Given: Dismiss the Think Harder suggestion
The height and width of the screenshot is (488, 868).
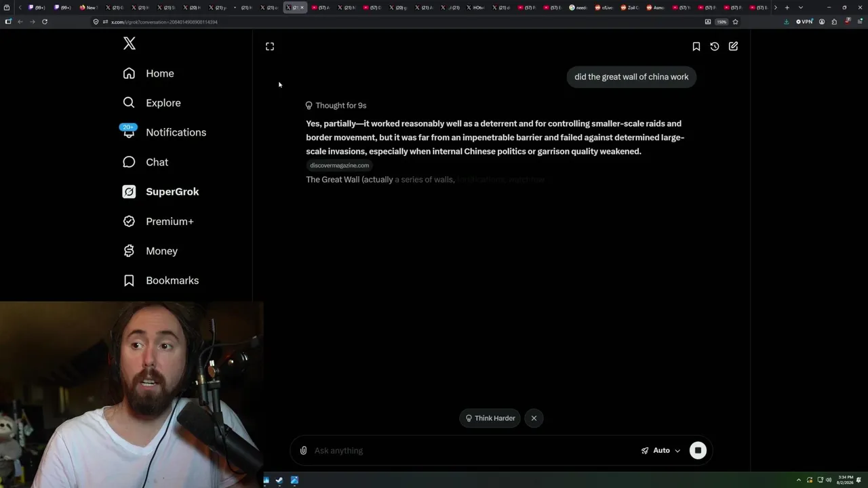Looking at the screenshot, I should click(x=534, y=418).
